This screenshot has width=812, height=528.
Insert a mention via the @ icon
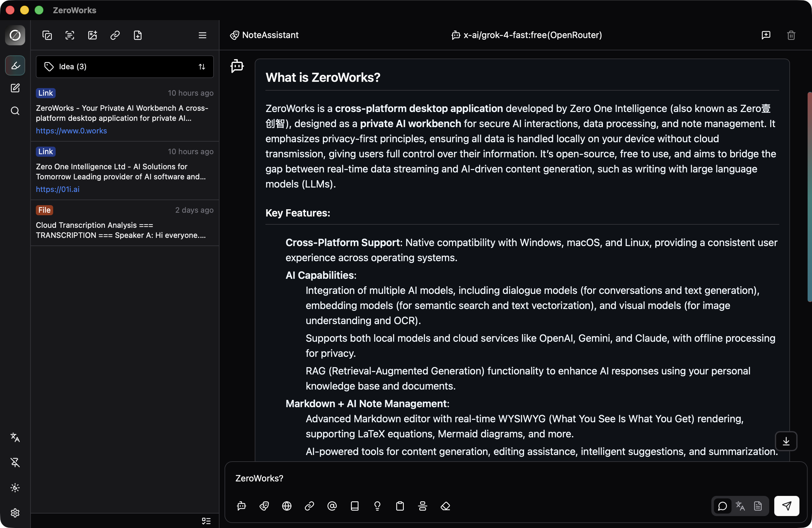click(x=332, y=507)
